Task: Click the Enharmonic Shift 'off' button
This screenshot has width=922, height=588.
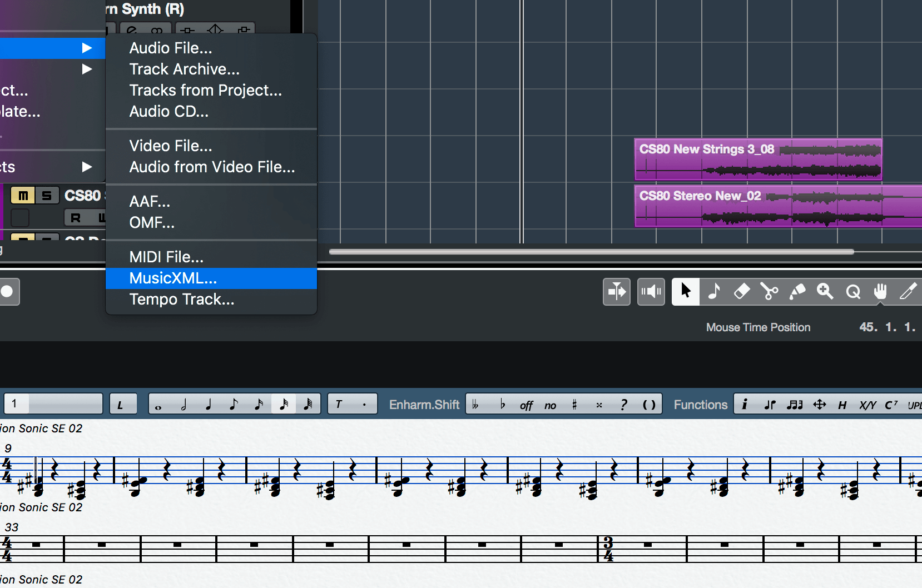Action: click(x=526, y=405)
